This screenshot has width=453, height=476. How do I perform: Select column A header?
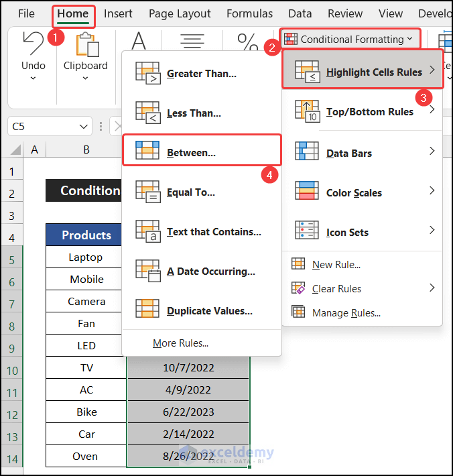(35, 150)
